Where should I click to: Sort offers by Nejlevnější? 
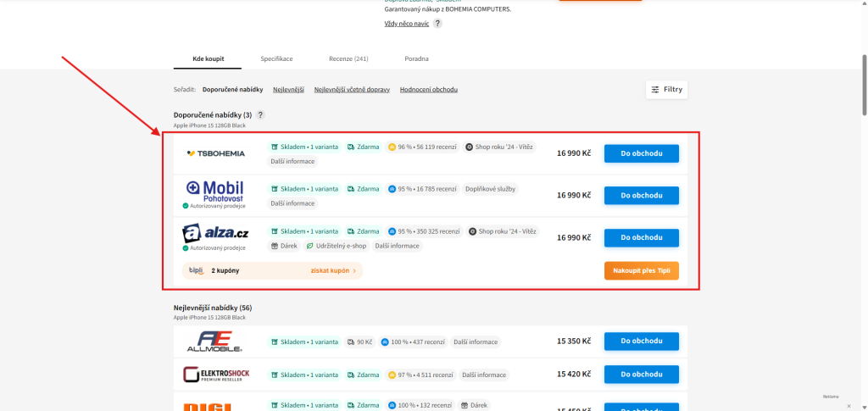tap(288, 90)
